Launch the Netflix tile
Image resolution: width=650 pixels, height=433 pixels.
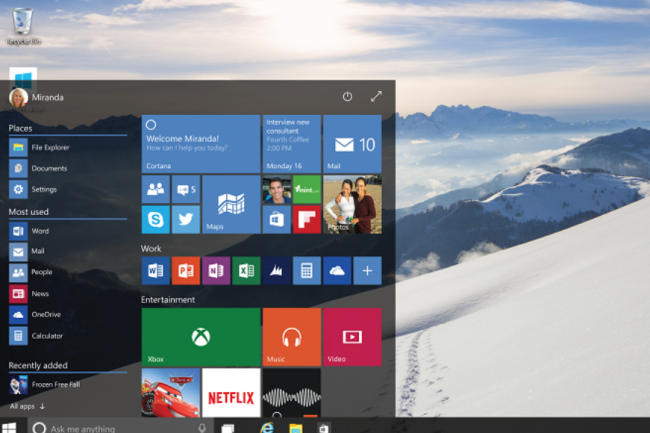tap(231, 392)
